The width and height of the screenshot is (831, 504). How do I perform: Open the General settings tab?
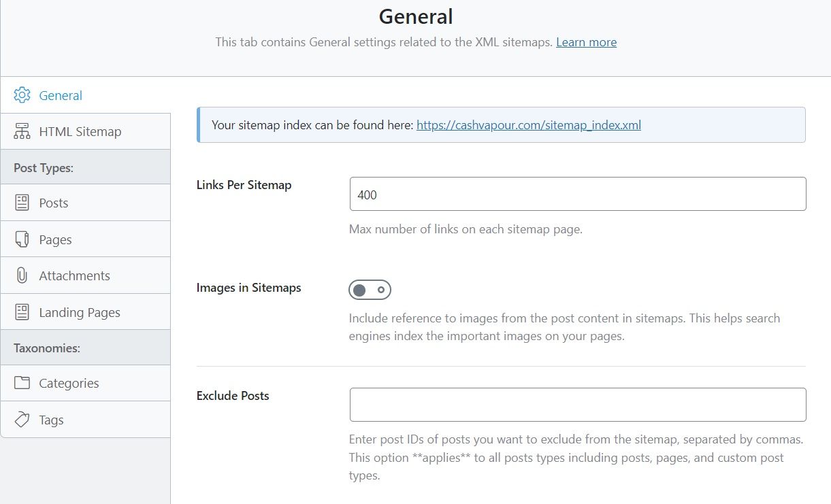[x=61, y=96]
